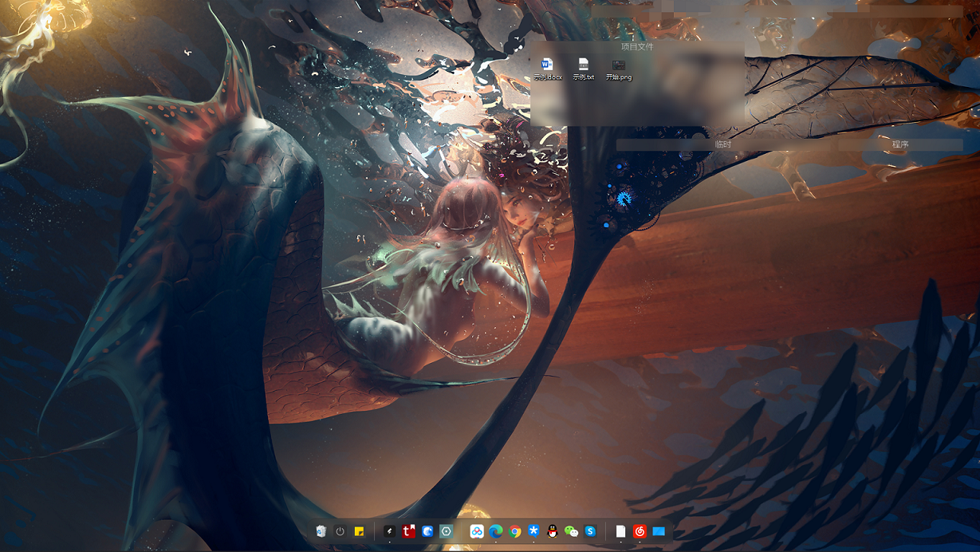This screenshot has width=980, height=552.
Task: Click the 项目文件 fence title bar
Action: (x=637, y=46)
